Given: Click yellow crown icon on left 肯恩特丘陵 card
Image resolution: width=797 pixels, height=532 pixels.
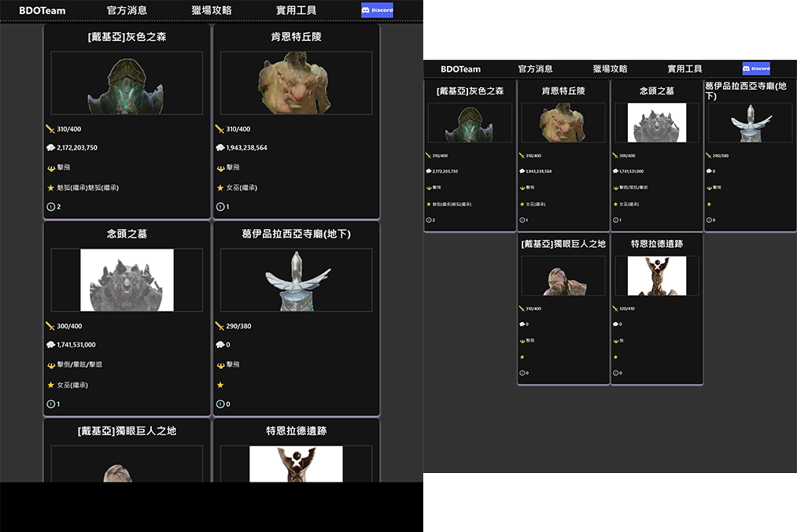Looking at the screenshot, I should tap(220, 168).
